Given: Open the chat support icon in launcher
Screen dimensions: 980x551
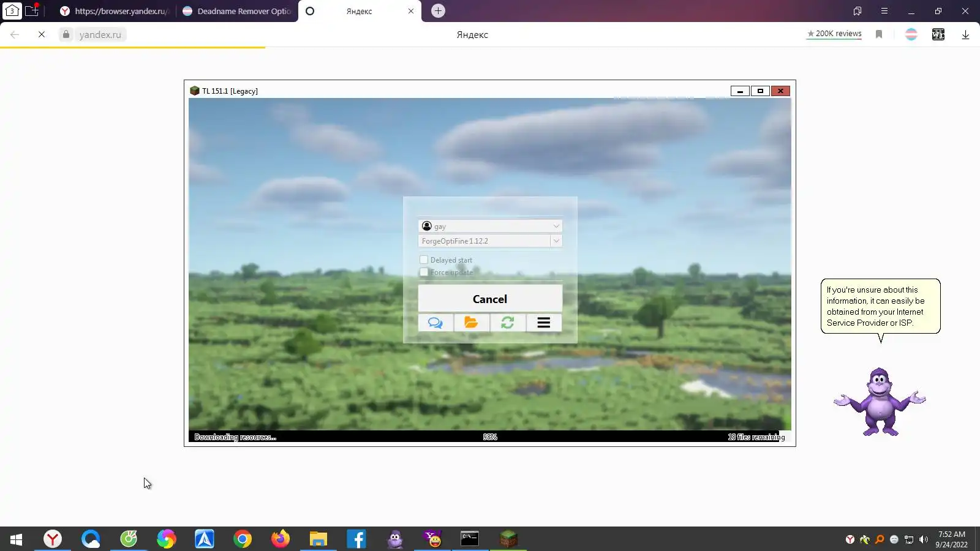Looking at the screenshot, I should pyautogui.click(x=435, y=323).
